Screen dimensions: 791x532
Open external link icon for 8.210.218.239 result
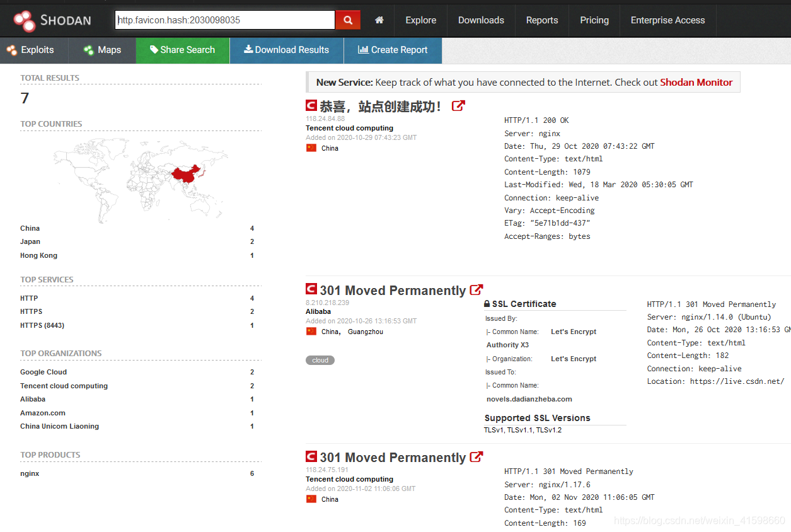click(476, 290)
